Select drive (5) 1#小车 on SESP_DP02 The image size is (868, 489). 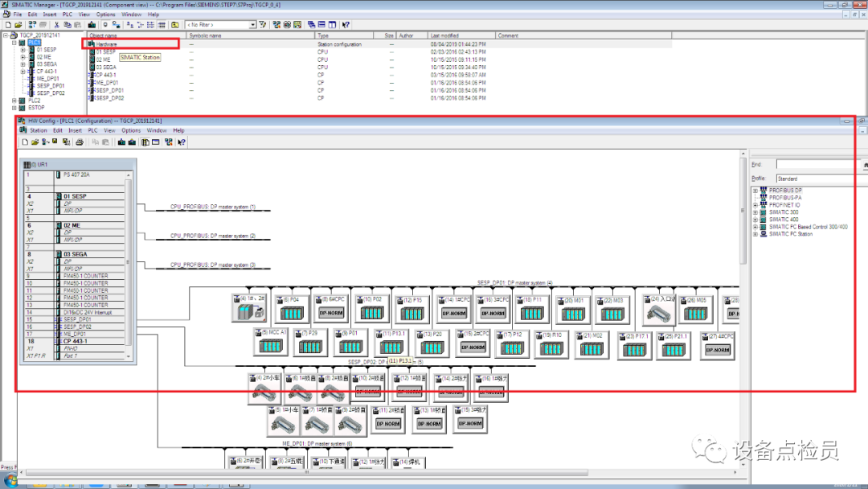click(x=282, y=421)
